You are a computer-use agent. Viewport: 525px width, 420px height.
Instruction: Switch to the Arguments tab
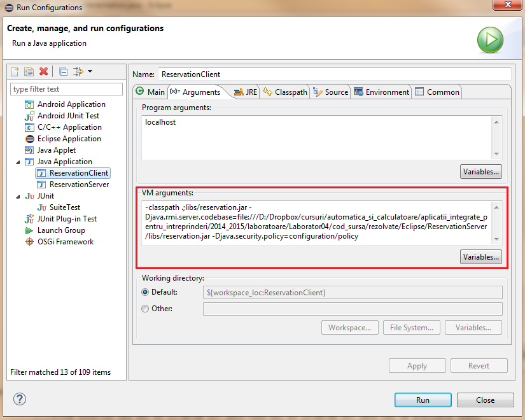point(195,92)
